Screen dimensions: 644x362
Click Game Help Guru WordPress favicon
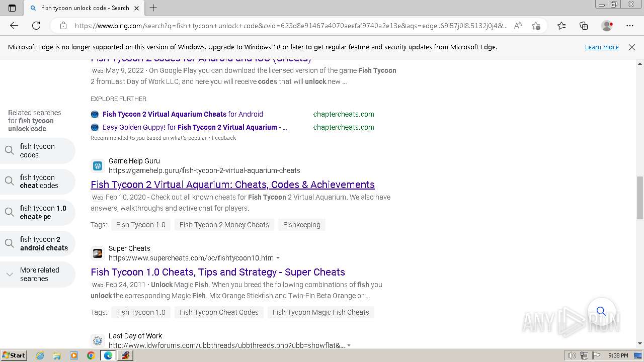98,165
